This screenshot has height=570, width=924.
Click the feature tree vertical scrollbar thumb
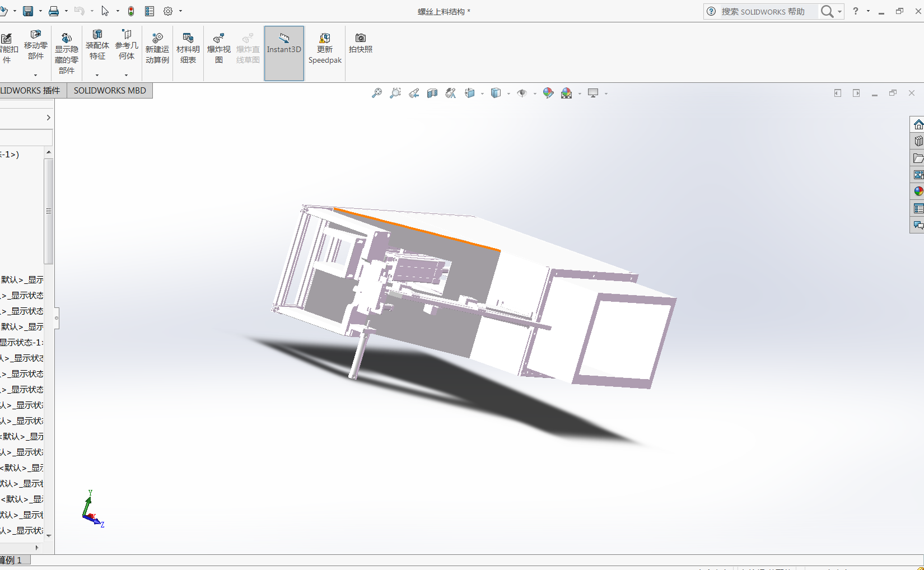(x=49, y=211)
